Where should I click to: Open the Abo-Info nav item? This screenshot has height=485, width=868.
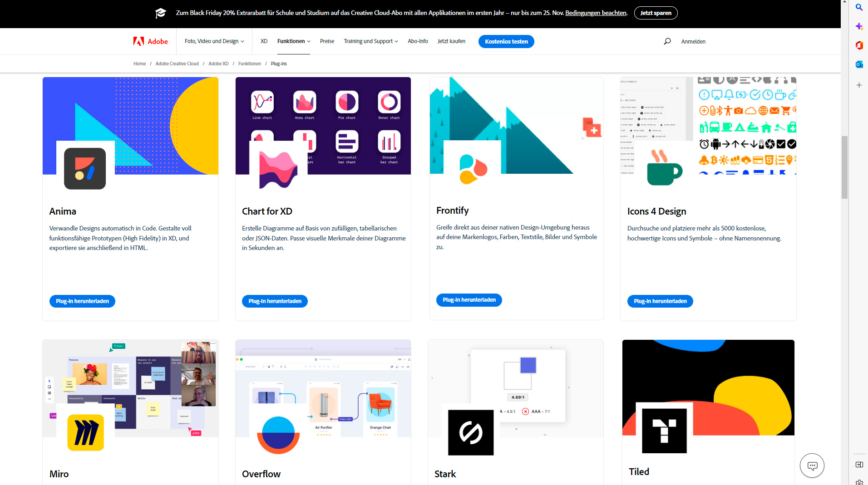pyautogui.click(x=418, y=41)
